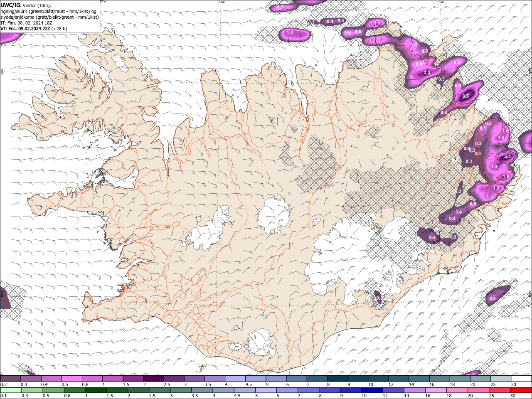This screenshot has height=399, width=532.
Task: Click the pale grey swatch labeled 25
Action: (500, 379)
